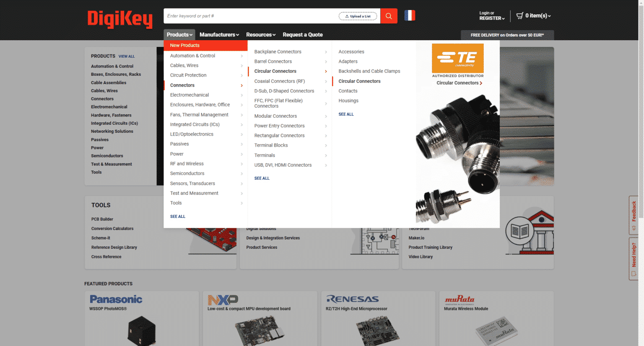Expand the Resources dropdown menu
The image size is (644, 346).
pos(260,35)
